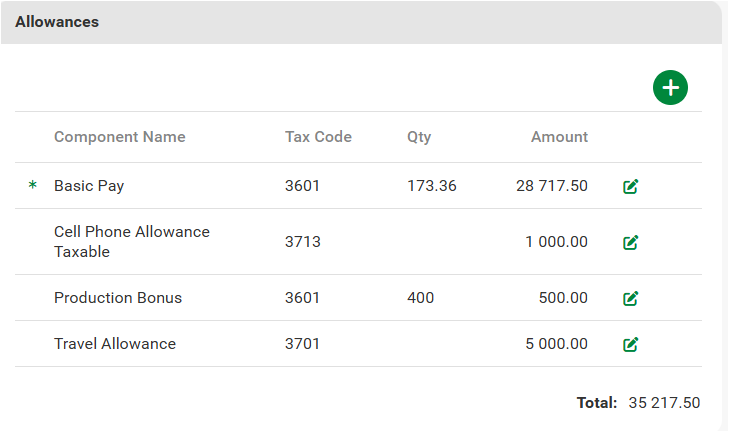The image size is (729, 432).
Task: Select the 500.00 Production Bonus amount
Action: (564, 298)
